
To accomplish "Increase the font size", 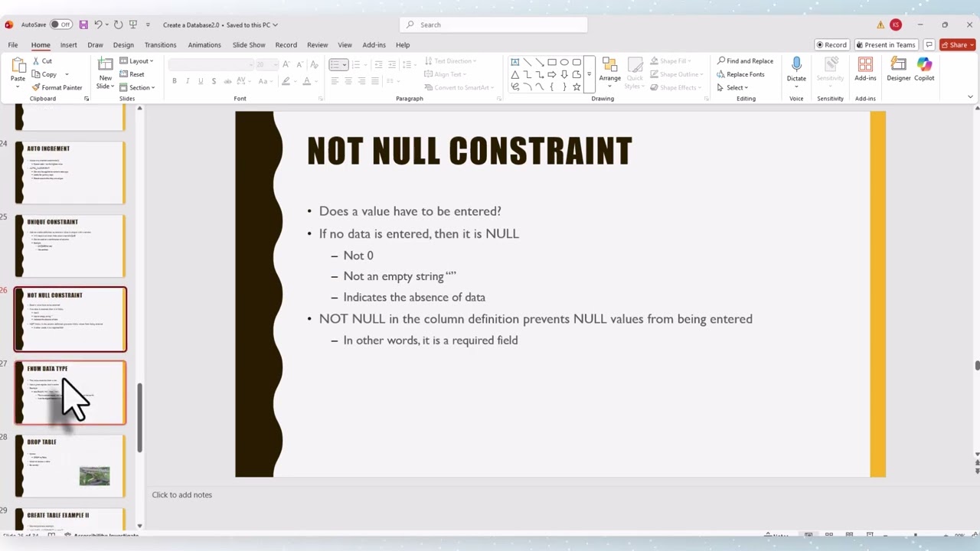I will (x=286, y=64).
